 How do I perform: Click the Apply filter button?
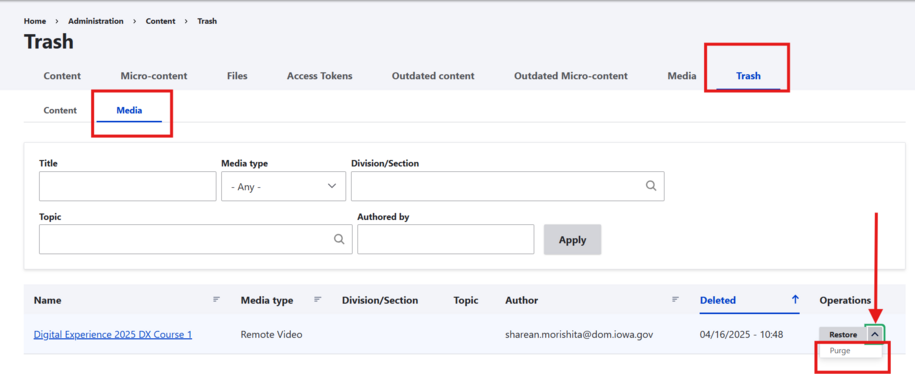pyautogui.click(x=572, y=240)
